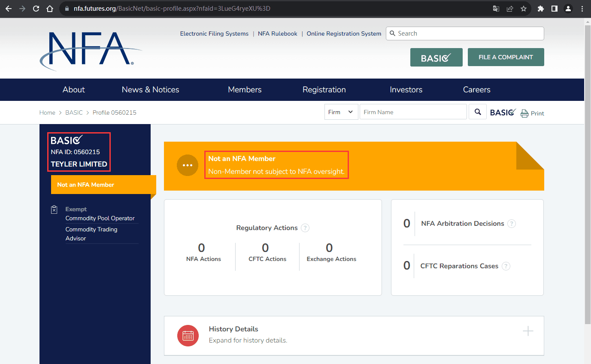Screen dimensions: 591x364
Task: Click the red calendar icon for History Details
Action: pyautogui.click(x=188, y=335)
